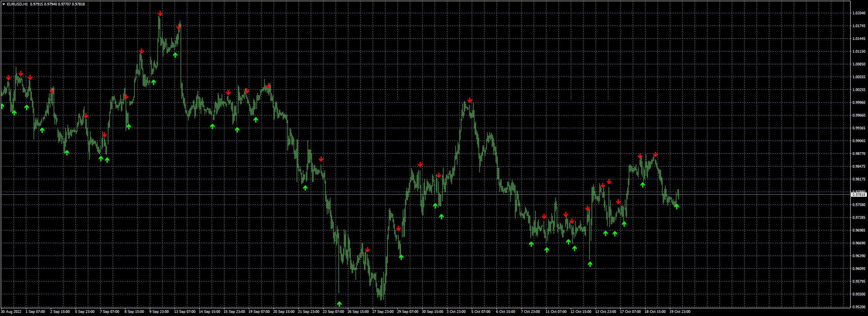The width and height of the screenshot is (868, 316).
Task: Click the EURUSD,H1 symbol title text
Action: [x=17, y=4]
